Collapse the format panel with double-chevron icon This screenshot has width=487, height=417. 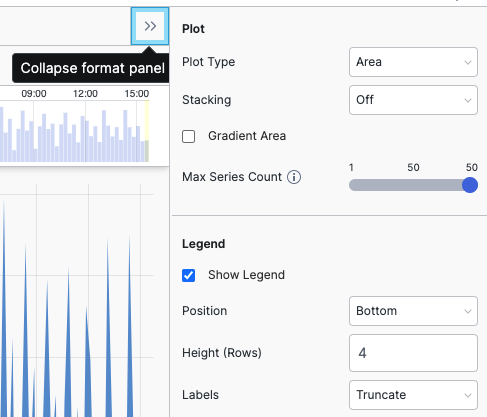[x=150, y=26]
